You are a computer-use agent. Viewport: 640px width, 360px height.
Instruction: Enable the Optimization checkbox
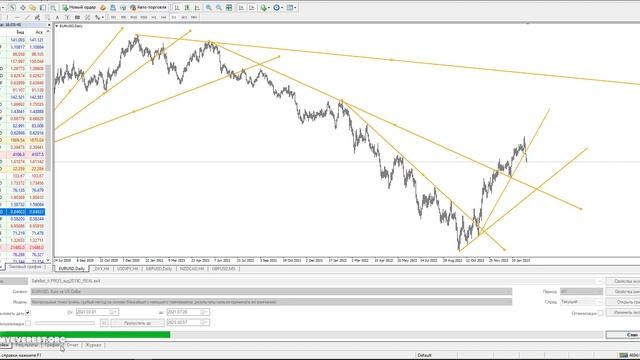(600, 313)
